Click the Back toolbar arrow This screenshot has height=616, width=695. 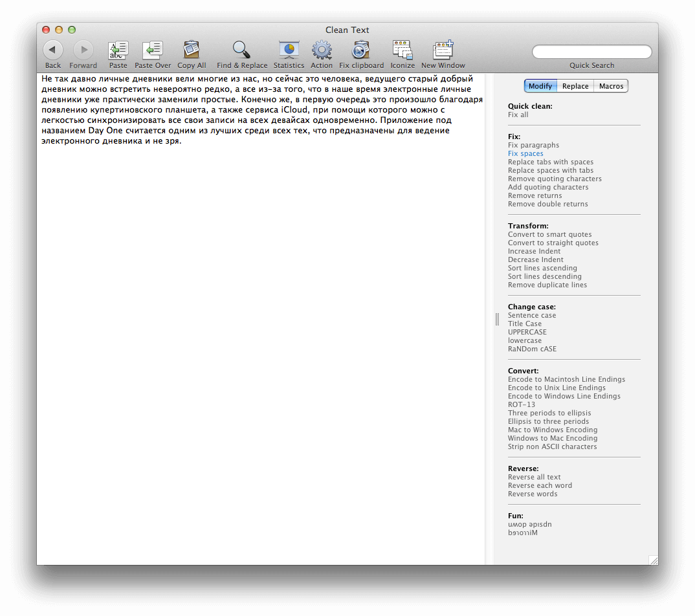pos(53,50)
